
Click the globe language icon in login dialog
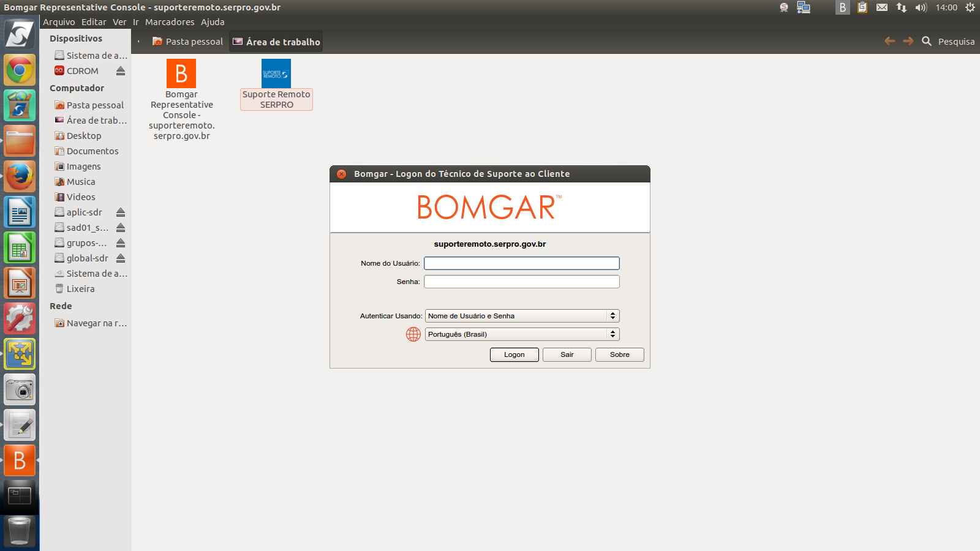click(x=413, y=334)
